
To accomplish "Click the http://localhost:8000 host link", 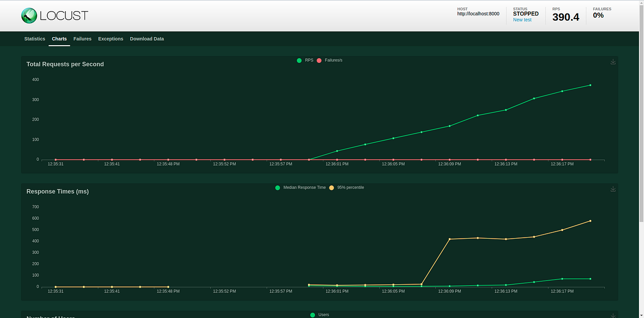I will [478, 14].
